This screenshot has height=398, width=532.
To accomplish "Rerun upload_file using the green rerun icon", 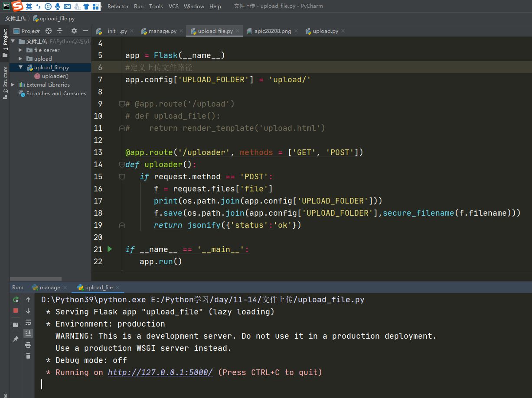I will tap(16, 300).
